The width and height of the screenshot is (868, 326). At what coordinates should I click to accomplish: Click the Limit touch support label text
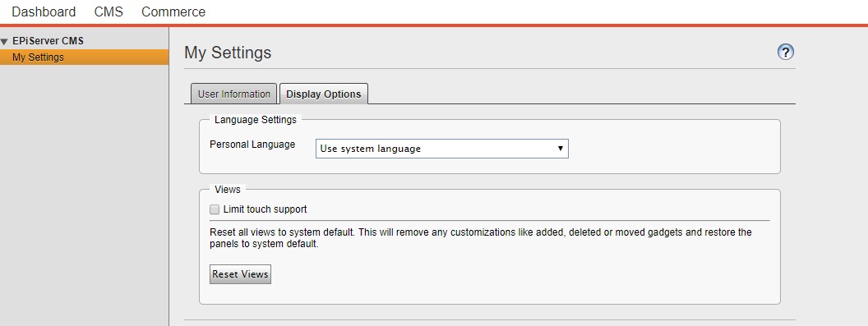(x=265, y=209)
